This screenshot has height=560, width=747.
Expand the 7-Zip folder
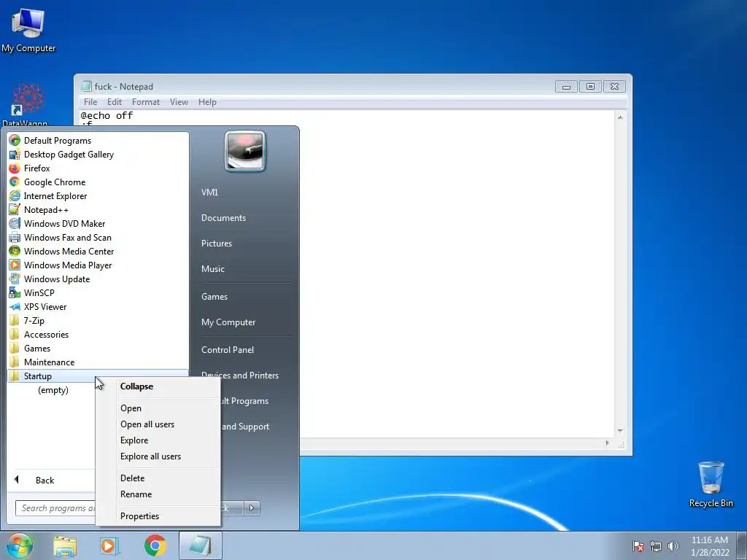pyautogui.click(x=98, y=321)
